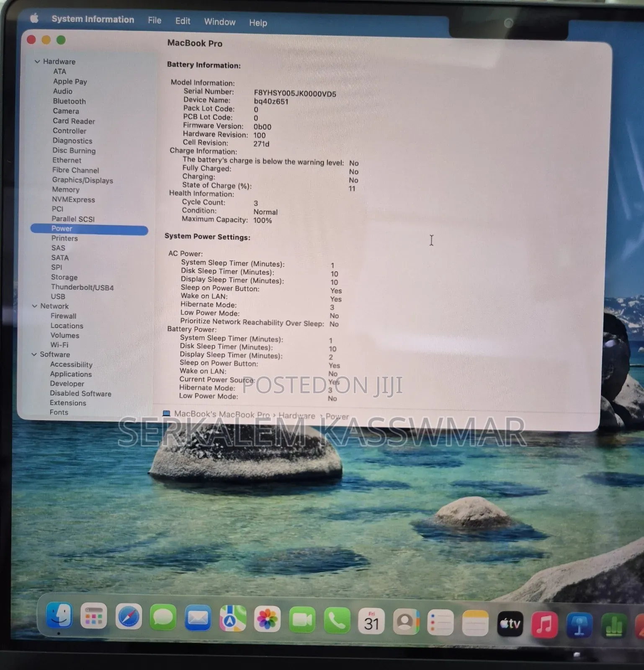Open Apple TV in the Dock

click(510, 624)
